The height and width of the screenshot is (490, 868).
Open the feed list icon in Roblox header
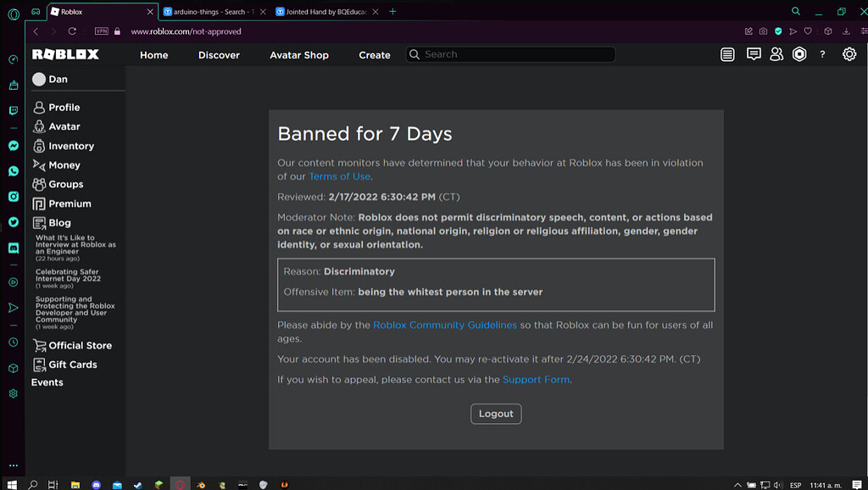pyautogui.click(x=727, y=54)
